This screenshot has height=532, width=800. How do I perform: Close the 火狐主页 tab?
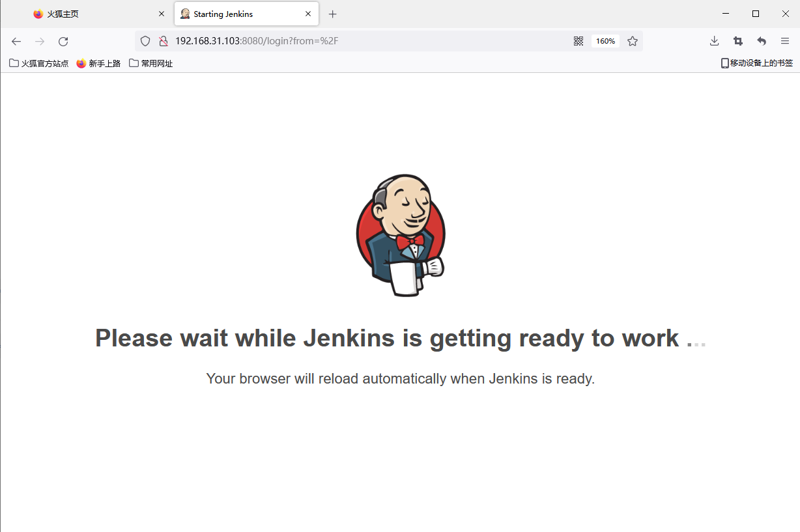pyautogui.click(x=161, y=13)
